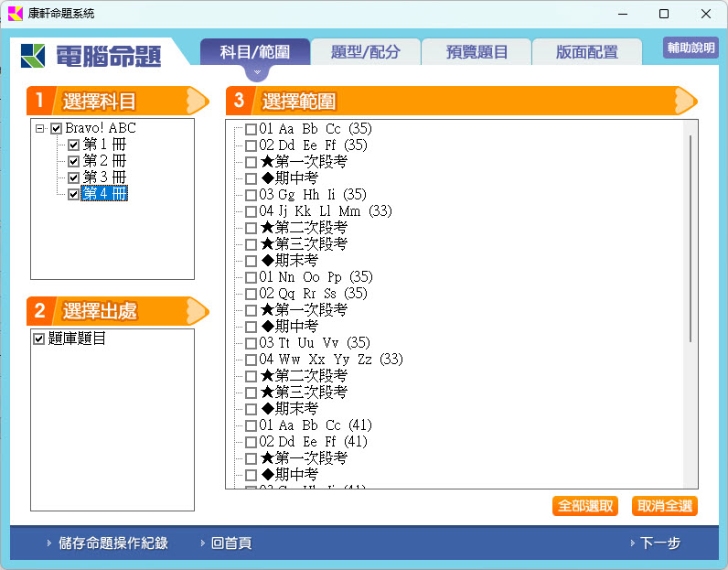
Task: Uncheck the 第 3 冊 checkbox
Action: click(x=73, y=177)
